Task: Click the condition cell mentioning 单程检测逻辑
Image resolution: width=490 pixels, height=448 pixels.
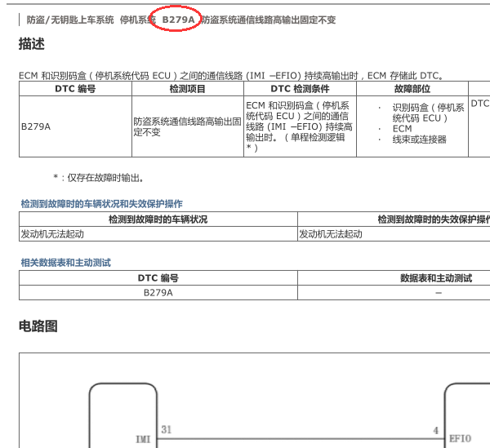Action: (300, 126)
